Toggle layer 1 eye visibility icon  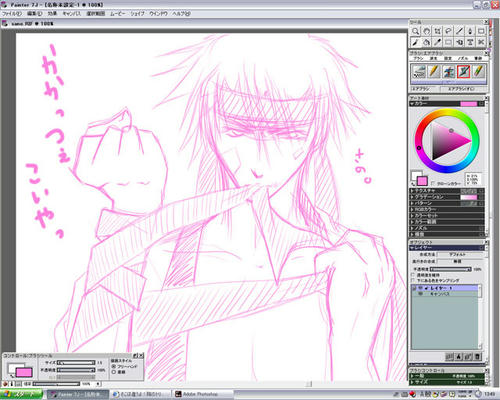(x=421, y=288)
